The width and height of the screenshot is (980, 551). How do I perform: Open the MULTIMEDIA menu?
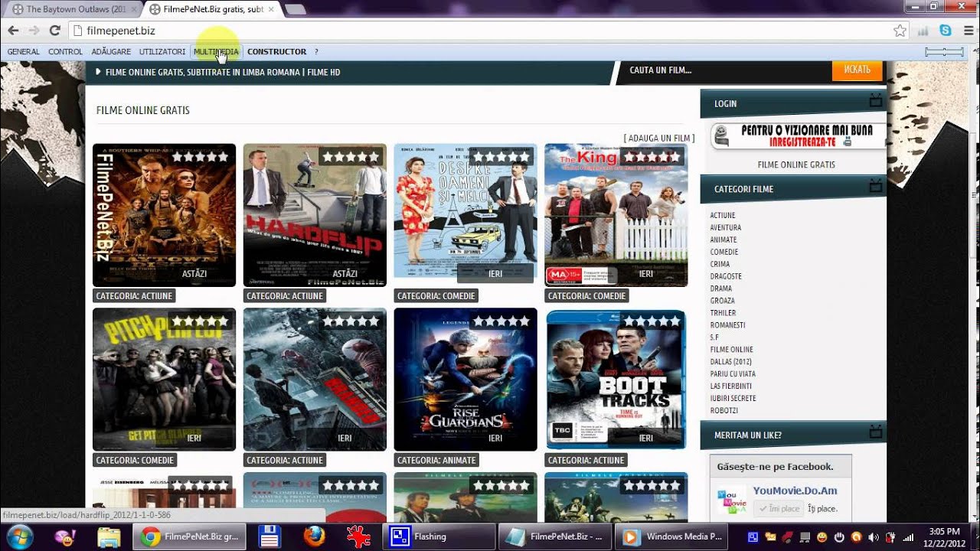point(216,52)
